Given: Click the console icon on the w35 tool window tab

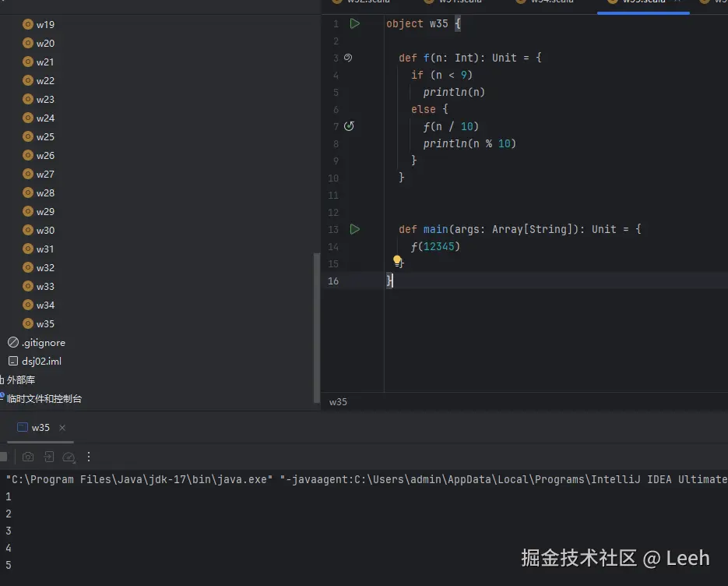Looking at the screenshot, I should [x=21, y=427].
